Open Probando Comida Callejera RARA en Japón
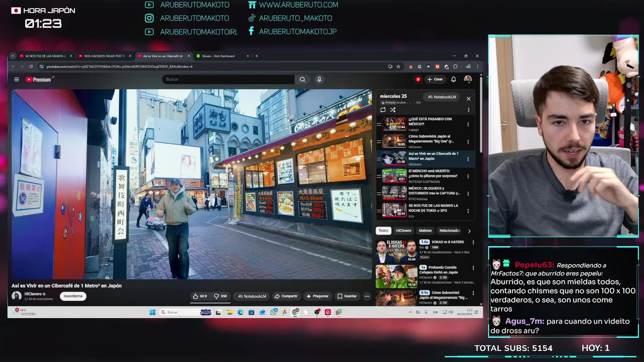 396,276
